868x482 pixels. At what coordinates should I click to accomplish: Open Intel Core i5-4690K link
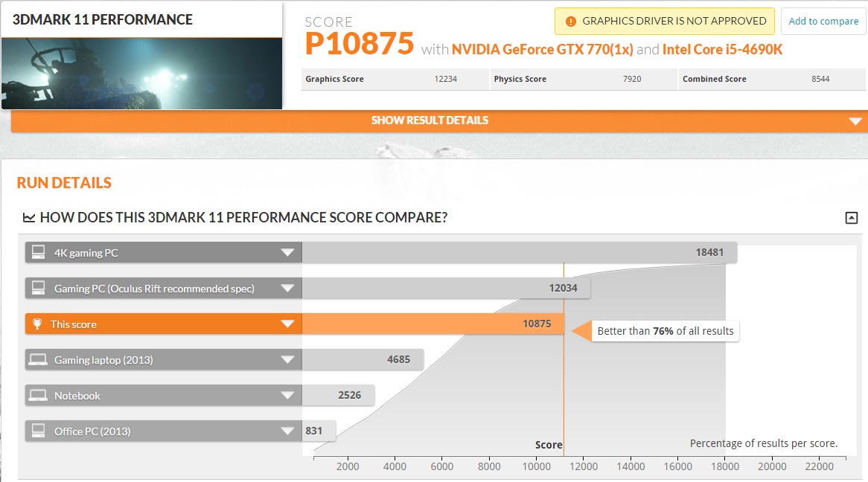(x=722, y=49)
